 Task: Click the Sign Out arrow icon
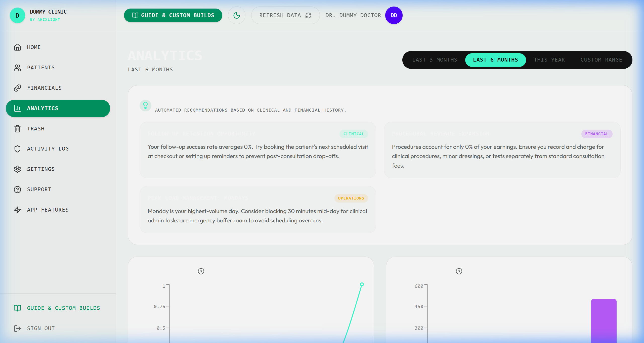17,328
